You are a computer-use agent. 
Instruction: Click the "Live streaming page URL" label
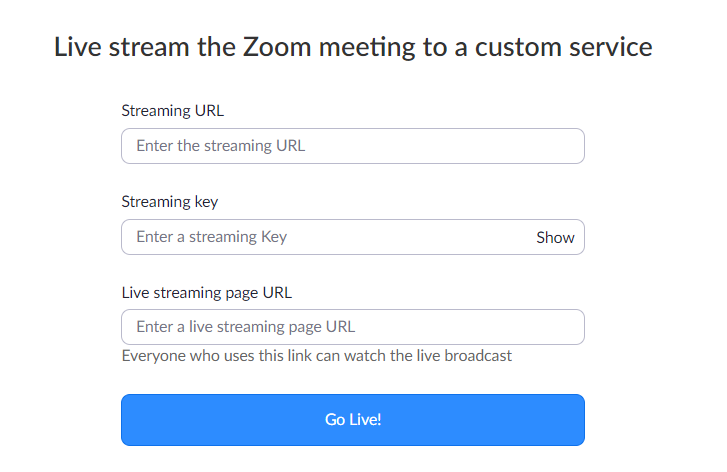click(x=206, y=292)
